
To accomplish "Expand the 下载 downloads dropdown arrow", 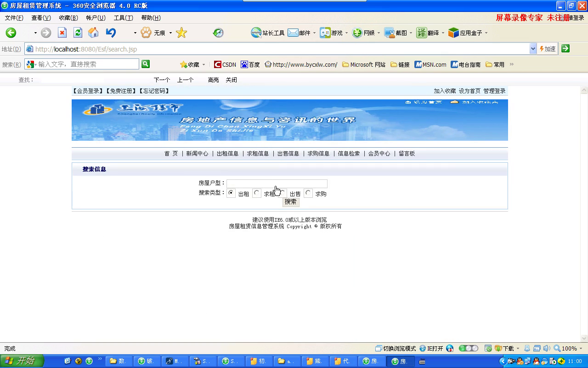I will 518,349.
